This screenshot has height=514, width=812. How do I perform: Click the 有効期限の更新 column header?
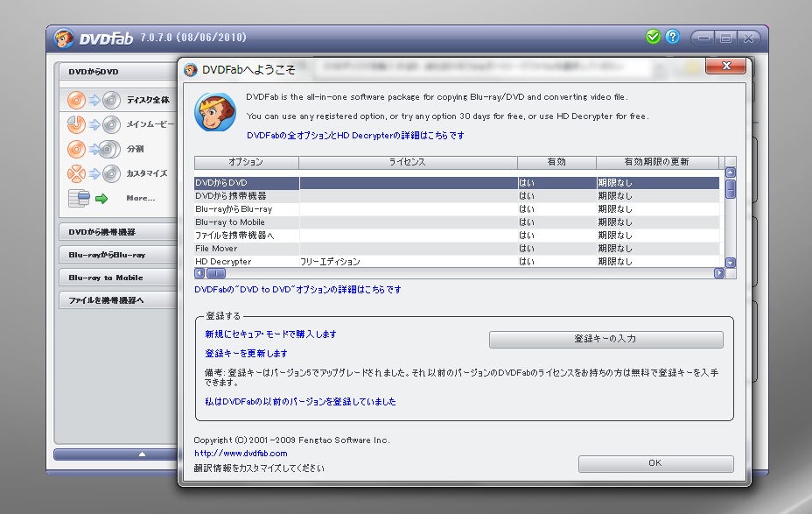[657, 162]
